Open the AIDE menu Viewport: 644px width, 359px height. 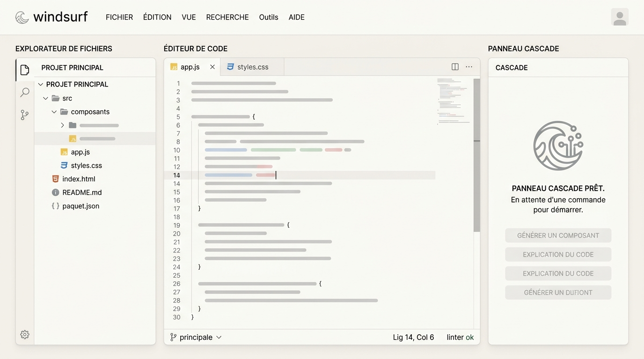click(x=297, y=17)
